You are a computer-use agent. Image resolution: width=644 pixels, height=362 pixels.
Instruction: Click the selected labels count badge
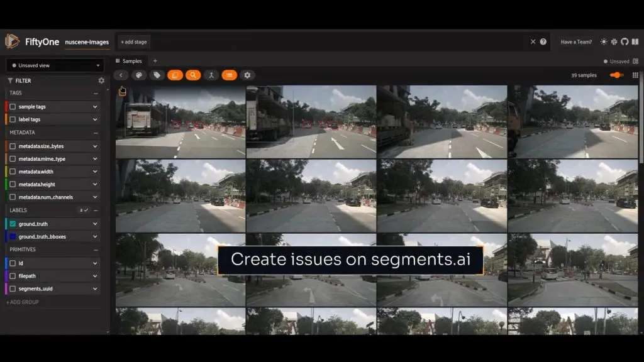pos(84,210)
